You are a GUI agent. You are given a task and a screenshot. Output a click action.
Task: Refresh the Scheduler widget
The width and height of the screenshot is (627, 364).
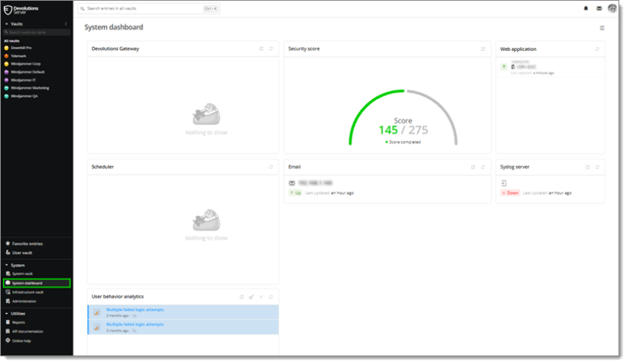pyautogui.click(x=271, y=167)
